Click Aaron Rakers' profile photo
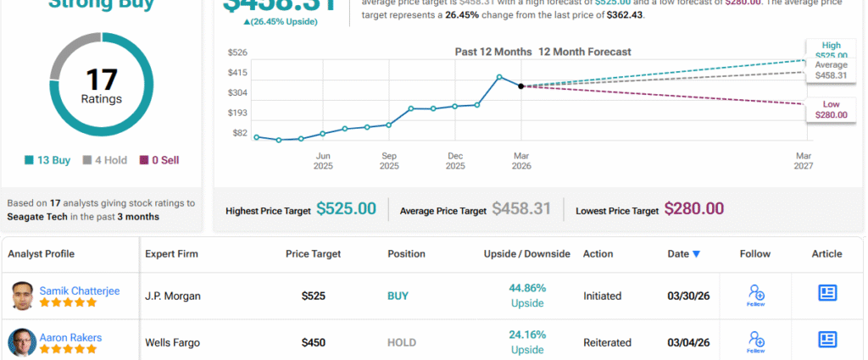 point(23,343)
